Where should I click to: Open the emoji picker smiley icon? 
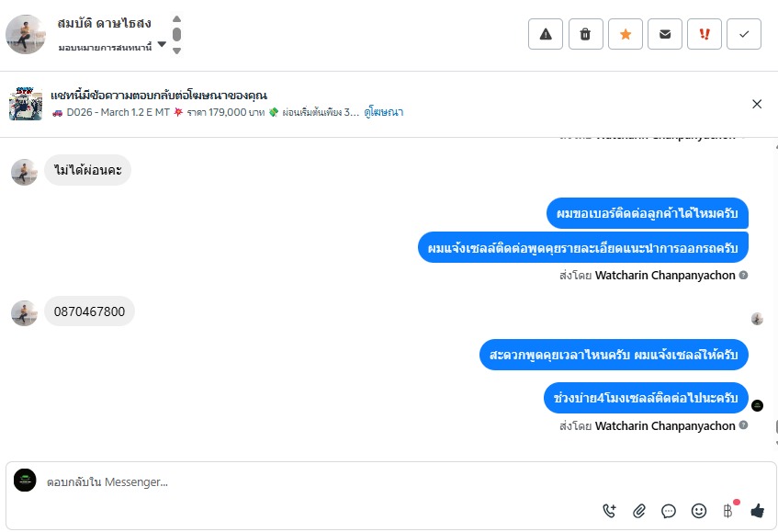pyautogui.click(x=699, y=511)
